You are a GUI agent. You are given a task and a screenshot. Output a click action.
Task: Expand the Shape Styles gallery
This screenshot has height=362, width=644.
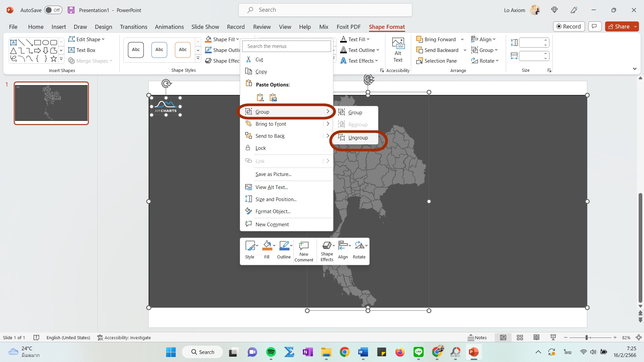[x=198, y=58]
